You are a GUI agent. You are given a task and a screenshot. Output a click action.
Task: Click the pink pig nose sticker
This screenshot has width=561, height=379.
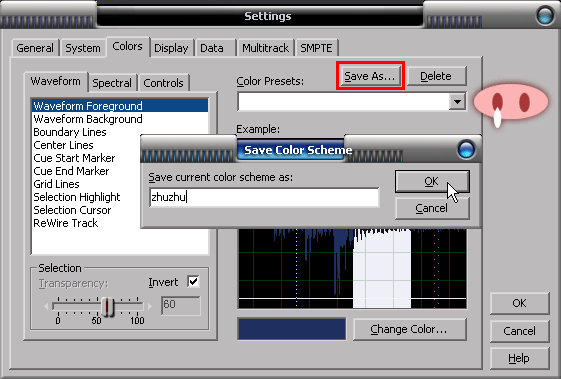coord(511,103)
